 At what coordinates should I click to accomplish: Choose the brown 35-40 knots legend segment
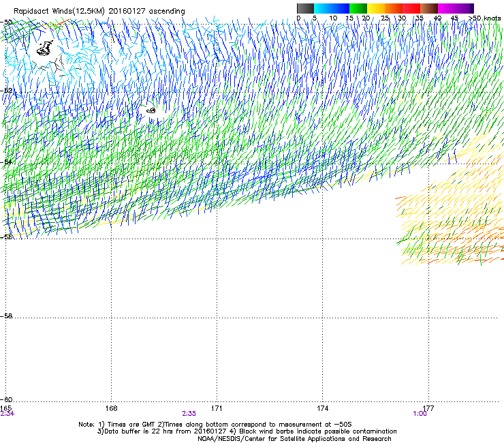click(x=429, y=8)
